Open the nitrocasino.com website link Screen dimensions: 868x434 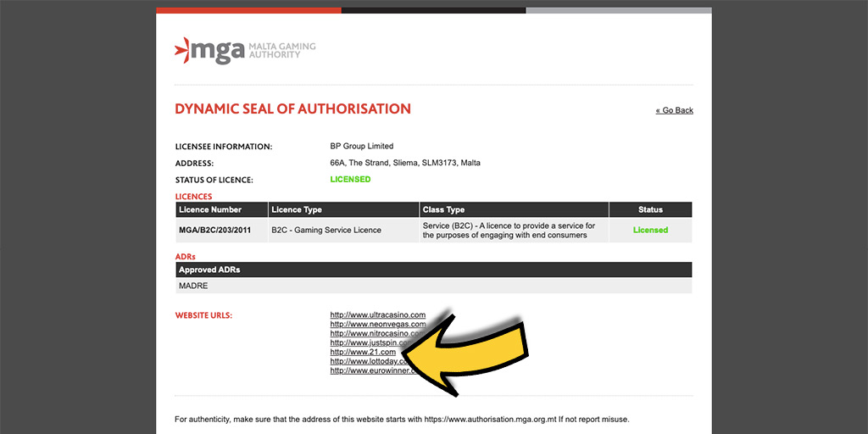(x=377, y=334)
